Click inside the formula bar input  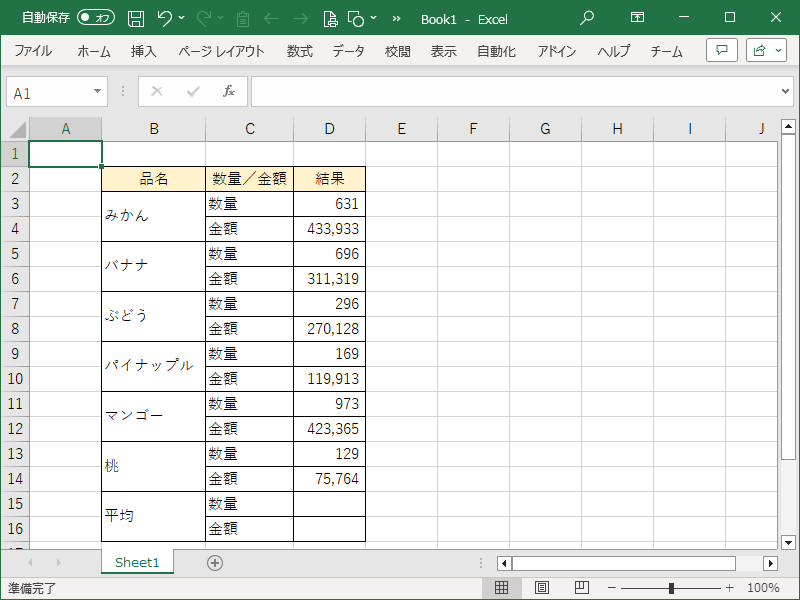[x=515, y=92]
